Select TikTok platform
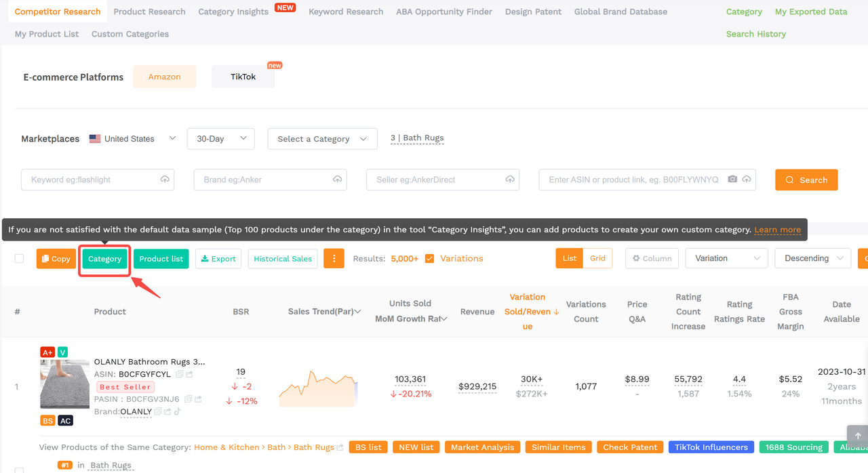This screenshot has width=868, height=473. coord(243,77)
